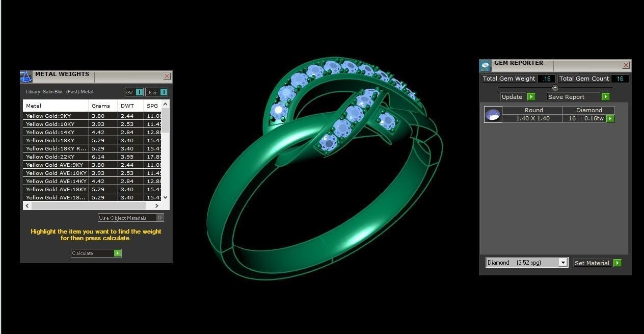The height and width of the screenshot is (334, 644).
Task: Select the Yellow Gold:9KY row
Action: 93,116
